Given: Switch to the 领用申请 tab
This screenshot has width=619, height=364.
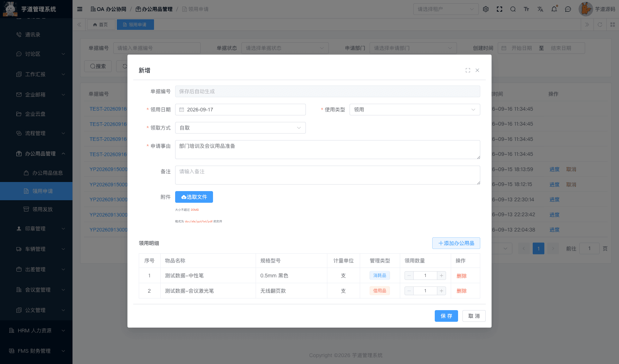Looking at the screenshot, I should point(135,25).
